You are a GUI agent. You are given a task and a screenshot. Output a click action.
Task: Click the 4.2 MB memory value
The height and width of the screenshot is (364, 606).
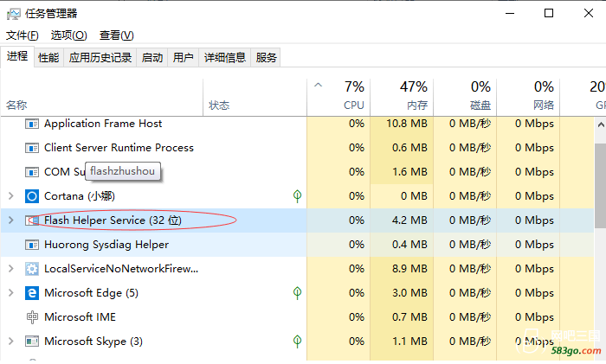pyautogui.click(x=409, y=220)
